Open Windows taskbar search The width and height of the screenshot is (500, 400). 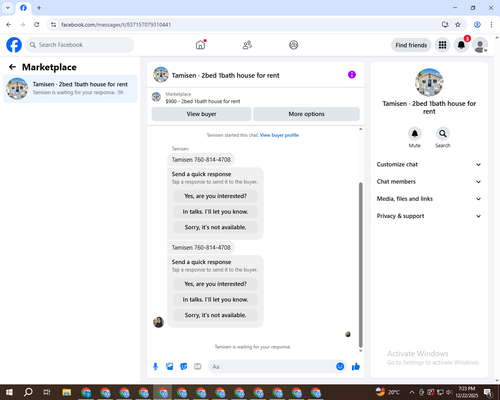(x=28, y=392)
